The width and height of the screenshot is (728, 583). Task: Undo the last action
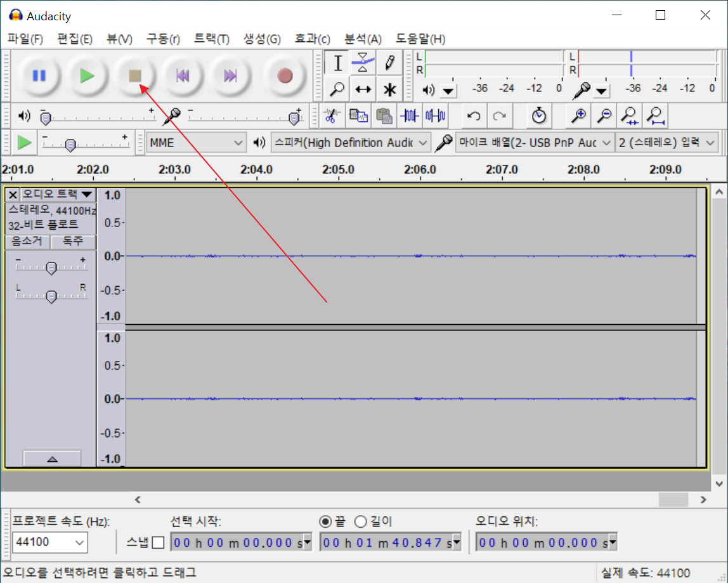click(x=474, y=115)
